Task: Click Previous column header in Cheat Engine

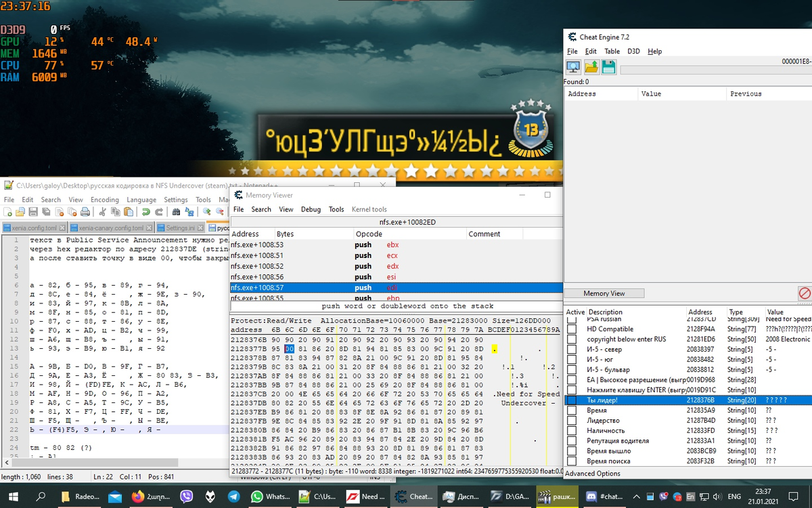Action: coord(769,93)
